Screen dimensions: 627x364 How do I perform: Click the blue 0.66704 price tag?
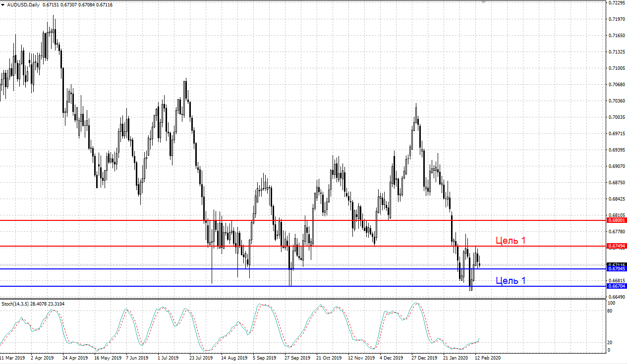[x=616, y=286]
